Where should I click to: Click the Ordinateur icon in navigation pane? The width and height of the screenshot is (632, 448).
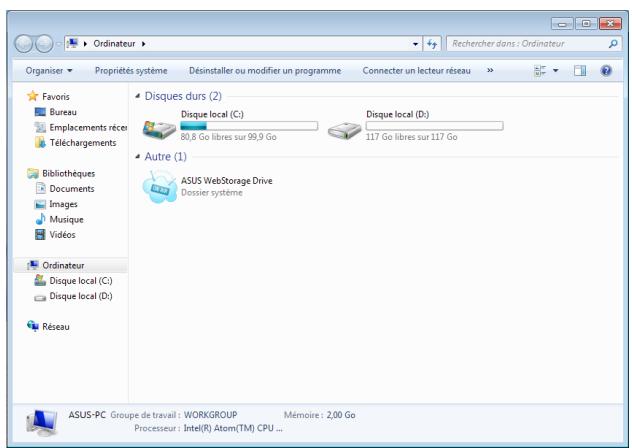(33, 265)
